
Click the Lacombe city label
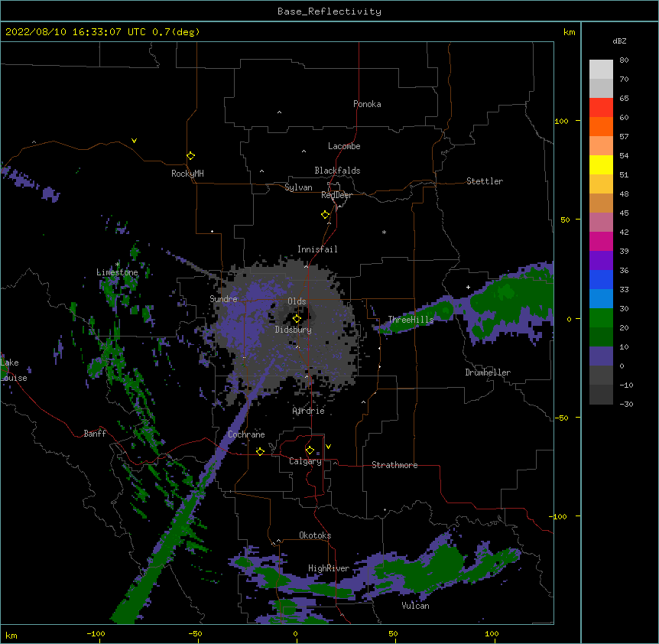[344, 146]
